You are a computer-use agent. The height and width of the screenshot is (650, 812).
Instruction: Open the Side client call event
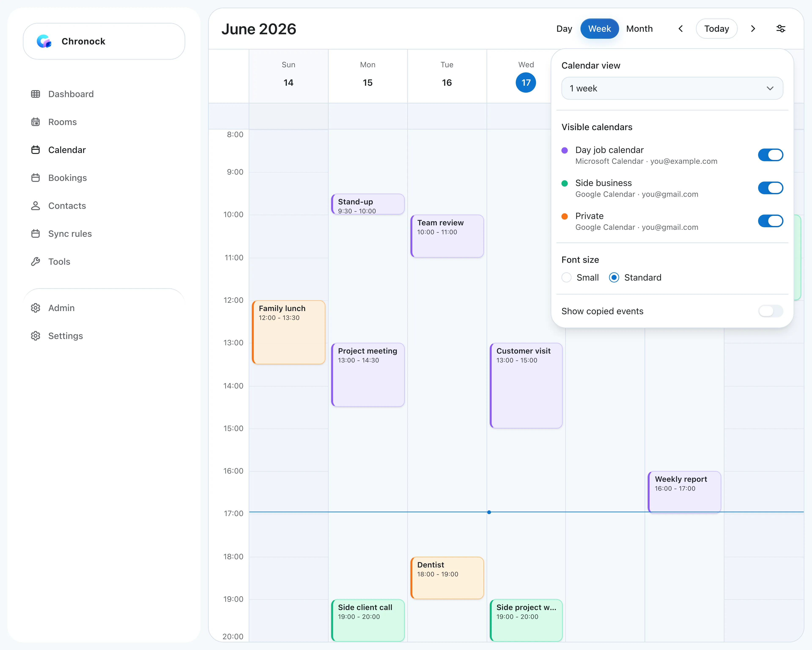pos(368,621)
